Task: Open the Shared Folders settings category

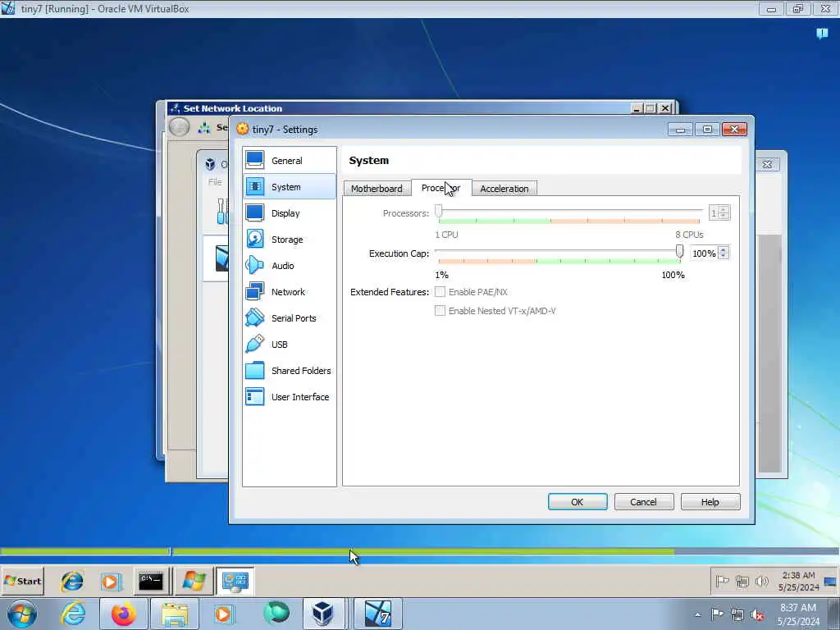Action: pos(290,370)
